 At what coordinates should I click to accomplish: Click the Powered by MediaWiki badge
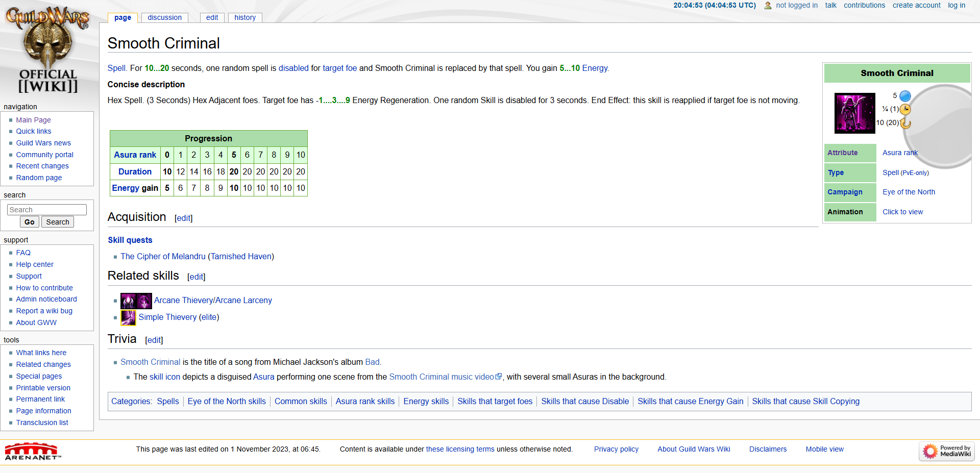click(x=947, y=451)
